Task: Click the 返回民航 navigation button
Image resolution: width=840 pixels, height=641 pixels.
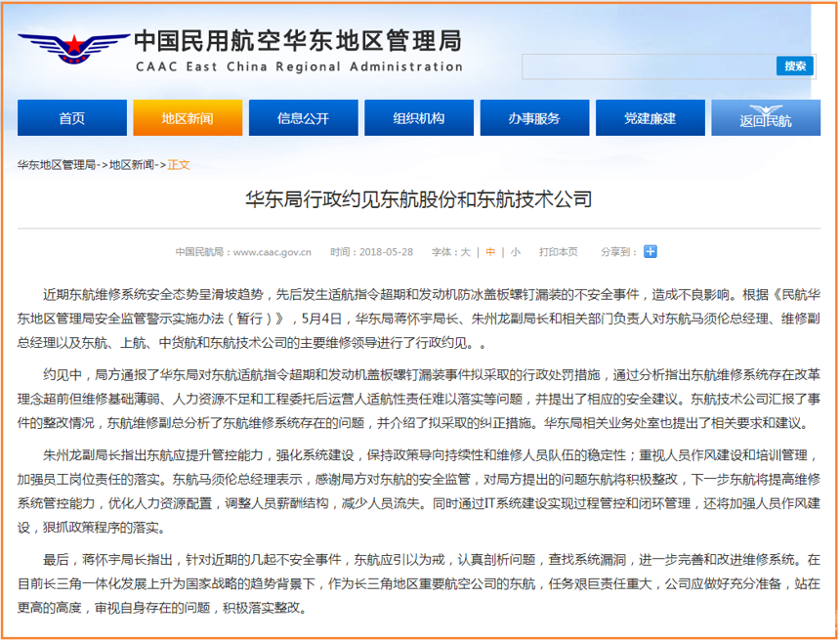Action: (x=766, y=118)
